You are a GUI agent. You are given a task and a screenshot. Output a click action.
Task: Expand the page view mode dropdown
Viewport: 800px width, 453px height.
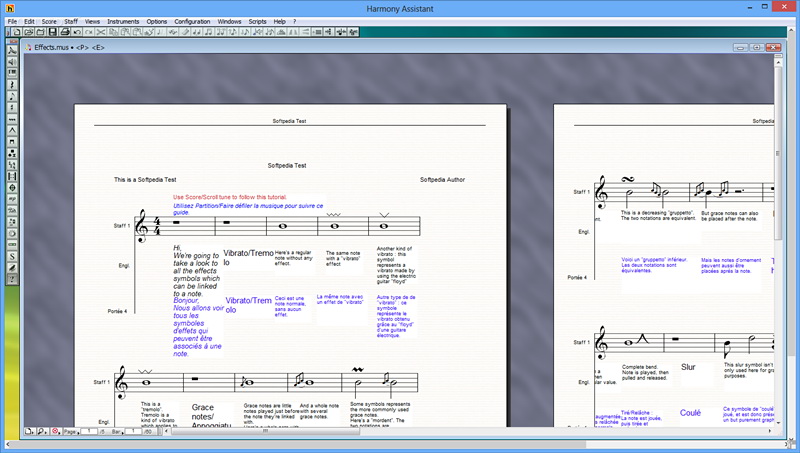[30, 432]
